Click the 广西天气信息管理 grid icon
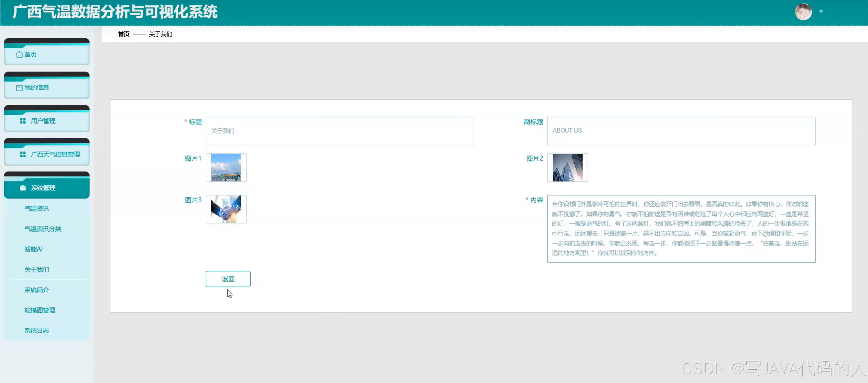 point(23,154)
